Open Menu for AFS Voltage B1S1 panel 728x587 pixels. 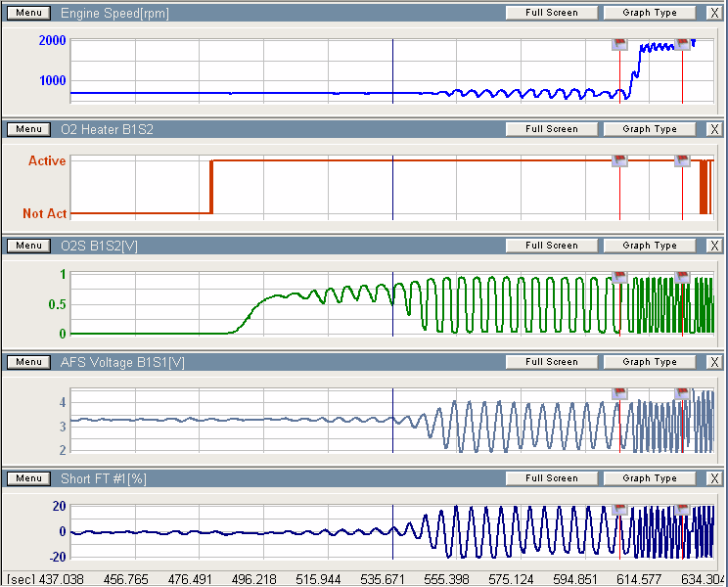pyautogui.click(x=28, y=362)
